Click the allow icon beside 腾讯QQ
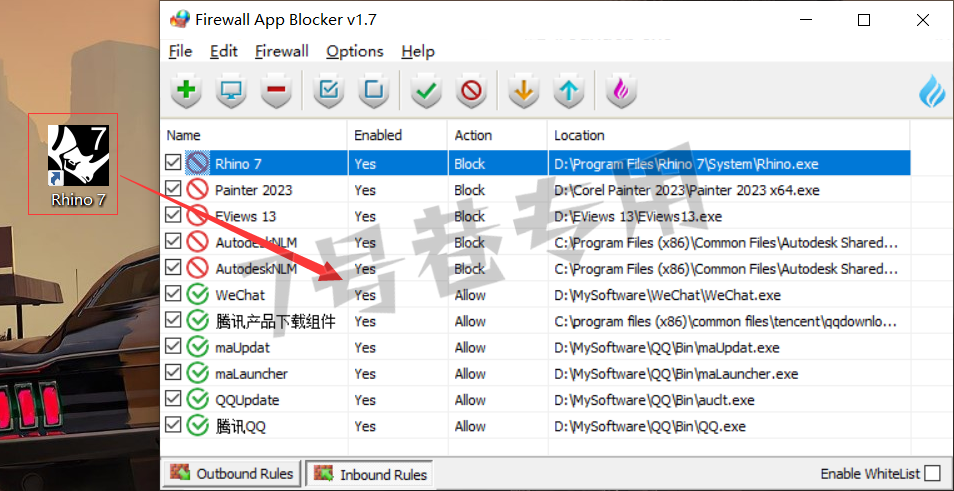 [x=197, y=426]
